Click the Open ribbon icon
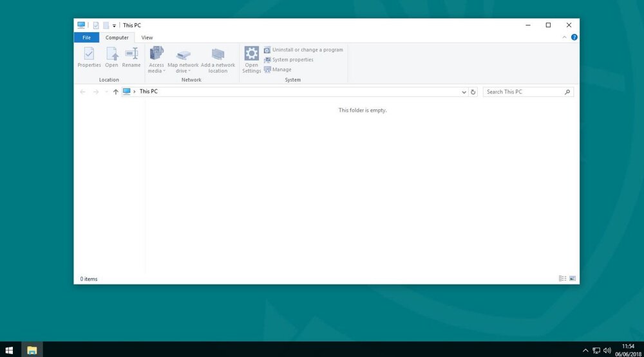This screenshot has height=357, width=644. [x=111, y=57]
